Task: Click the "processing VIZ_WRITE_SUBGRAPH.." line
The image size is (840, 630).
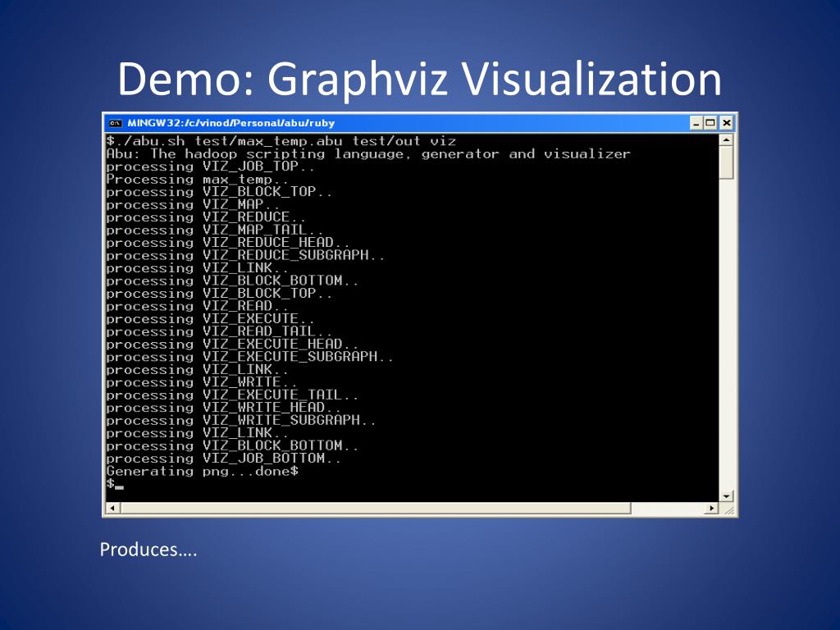Action: click(x=241, y=421)
